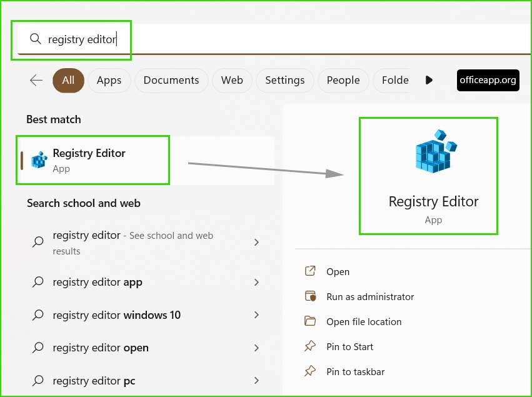Click magnifier icon beside 'registry editor open'
Image resolution: width=532 pixels, height=397 pixels.
[38, 348]
